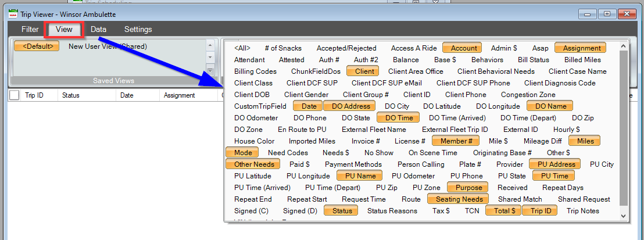The height and width of the screenshot is (240, 644).
Task: Open the View tab
Action: pyautogui.click(x=64, y=29)
